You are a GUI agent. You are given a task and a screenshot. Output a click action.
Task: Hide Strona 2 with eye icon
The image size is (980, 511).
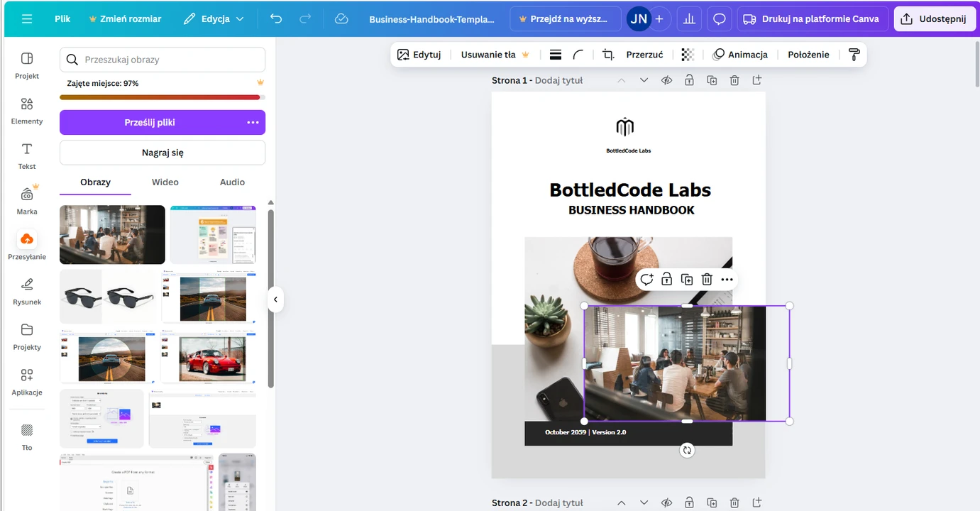point(666,502)
